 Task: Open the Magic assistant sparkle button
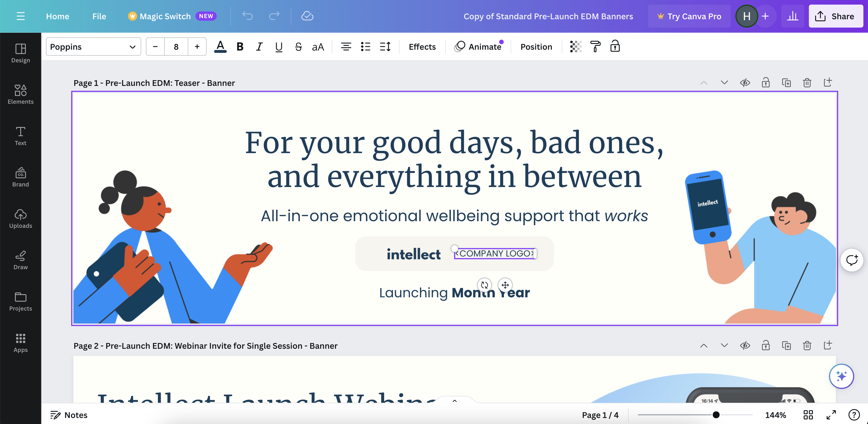click(841, 376)
